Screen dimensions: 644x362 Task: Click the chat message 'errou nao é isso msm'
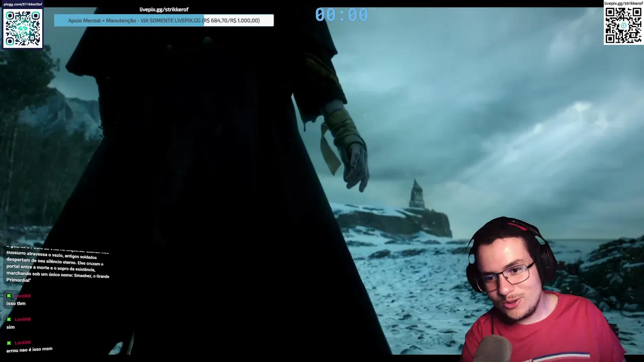tap(29, 349)
